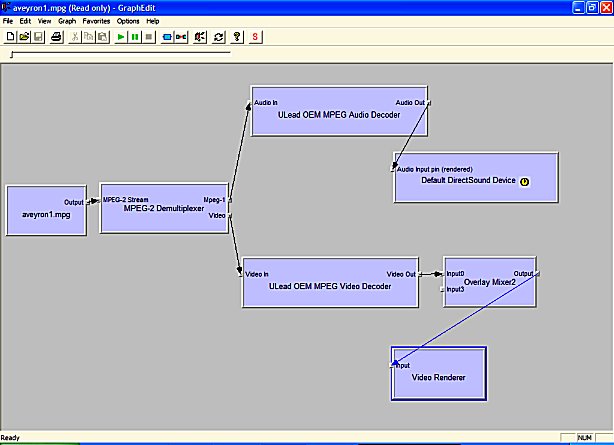Viewport: 614px width, 445px height.
Task: Paste with the clipboard icon
Action: pos(103,37)
